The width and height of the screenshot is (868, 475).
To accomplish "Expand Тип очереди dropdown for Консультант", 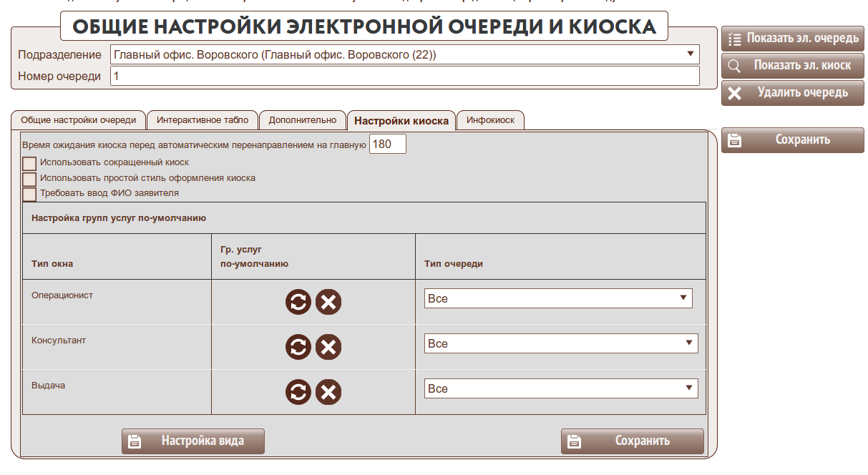I will click(560, 343).
